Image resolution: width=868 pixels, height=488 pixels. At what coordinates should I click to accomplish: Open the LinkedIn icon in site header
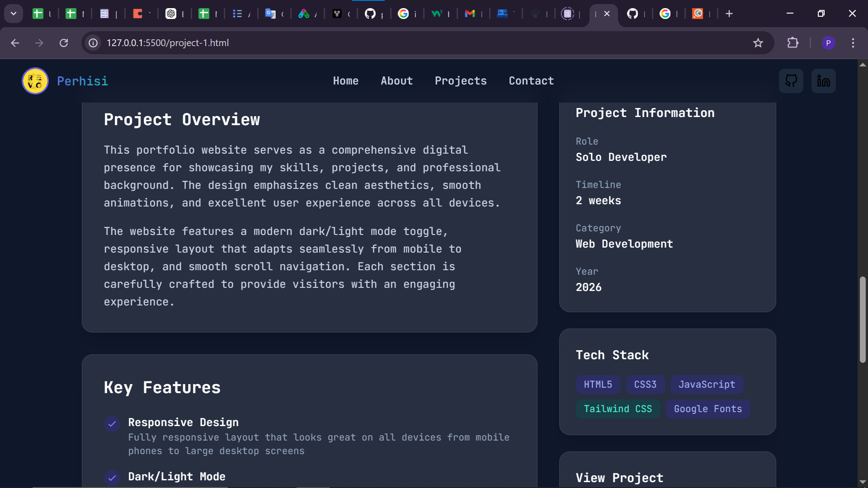click(x=823, y=81)
